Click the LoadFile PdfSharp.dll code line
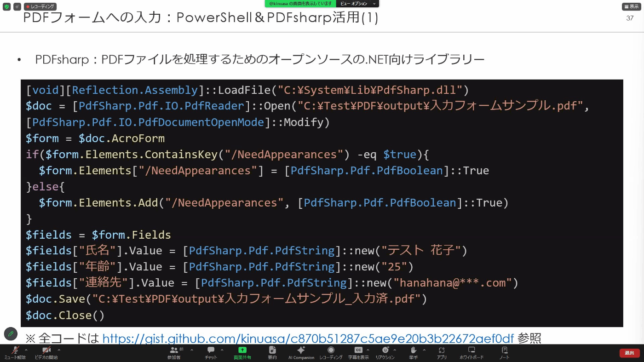The width and height of the screenshot is (644, 362). 247,90
